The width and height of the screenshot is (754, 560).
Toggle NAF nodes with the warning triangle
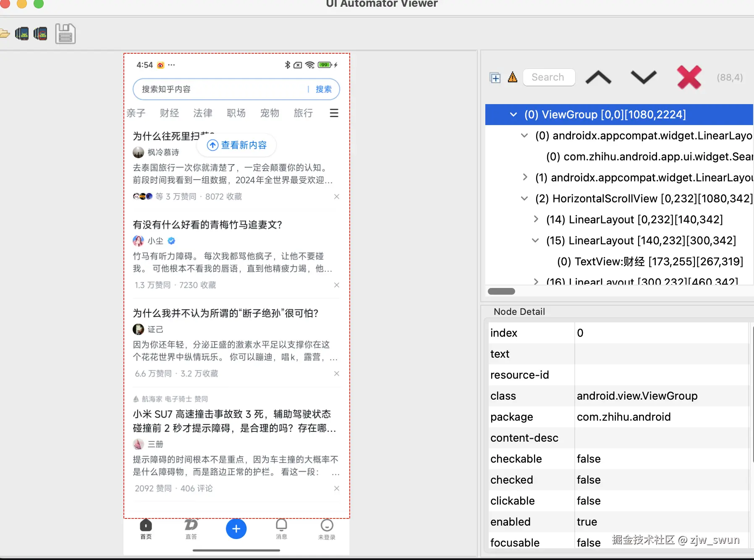click(513, 77)
